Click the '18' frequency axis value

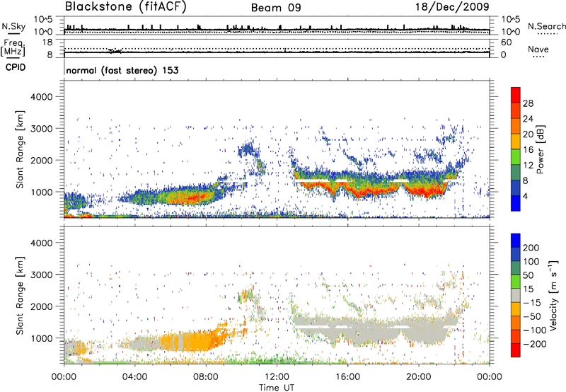coord(47,42)
